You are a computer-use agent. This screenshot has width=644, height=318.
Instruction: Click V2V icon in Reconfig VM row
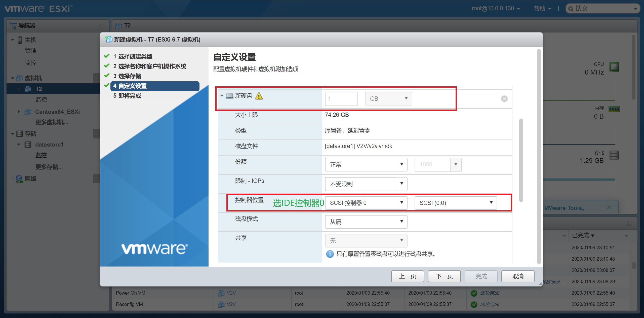point(221,304)
